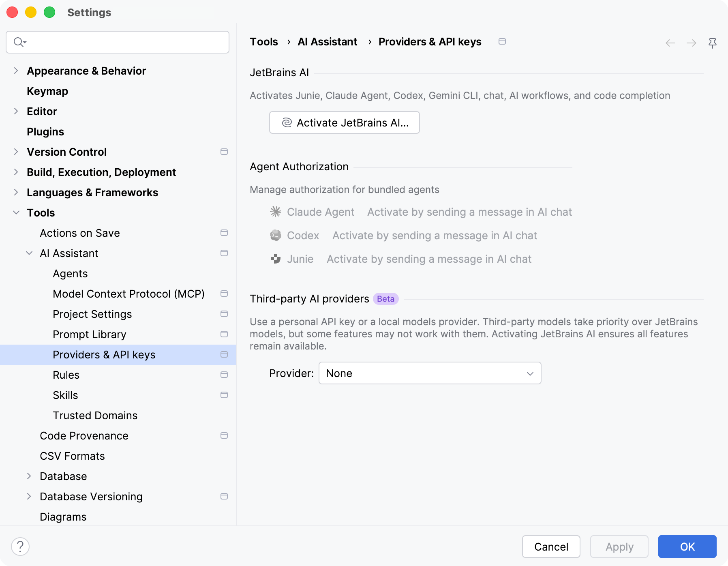Click Junie label text
This screenshot has height=566, width=728.
(300, 259)
